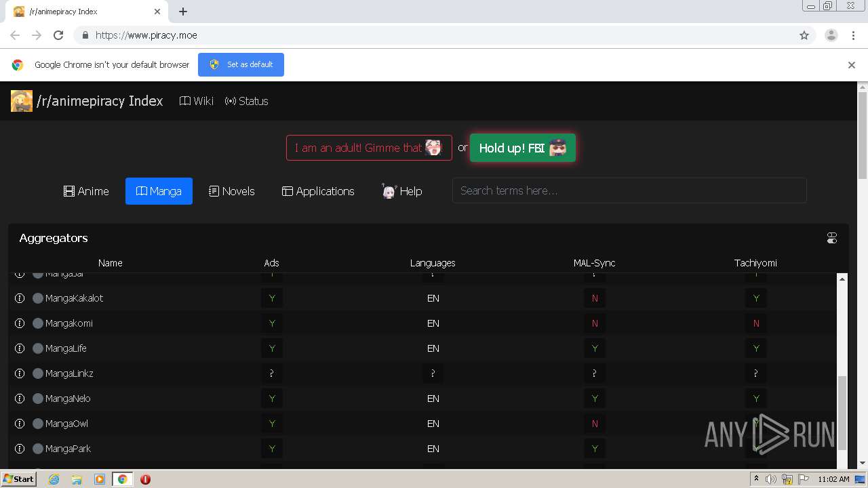Image resolution: width=868 pixels, height=488 pixels.
Task: Open a new browser tab
Action: coord(183,12)
